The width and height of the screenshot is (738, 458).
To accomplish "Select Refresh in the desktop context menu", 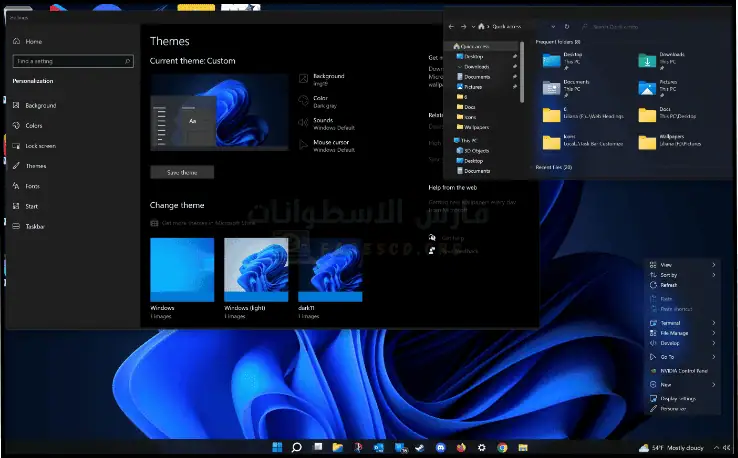I will 668,285.
